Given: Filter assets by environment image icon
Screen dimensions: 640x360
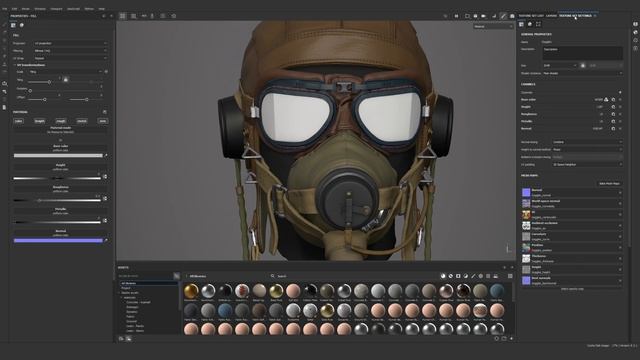Looking at the screenshot, I should pos(496,276).
